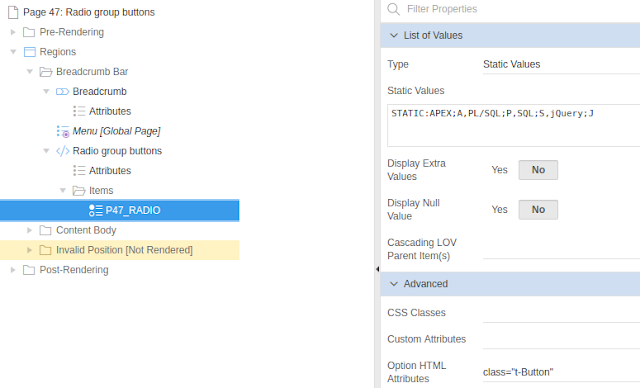Expand the Pre-Rendering tree node
The width and height of the screenshot is (640, 388).
point(13,32)
